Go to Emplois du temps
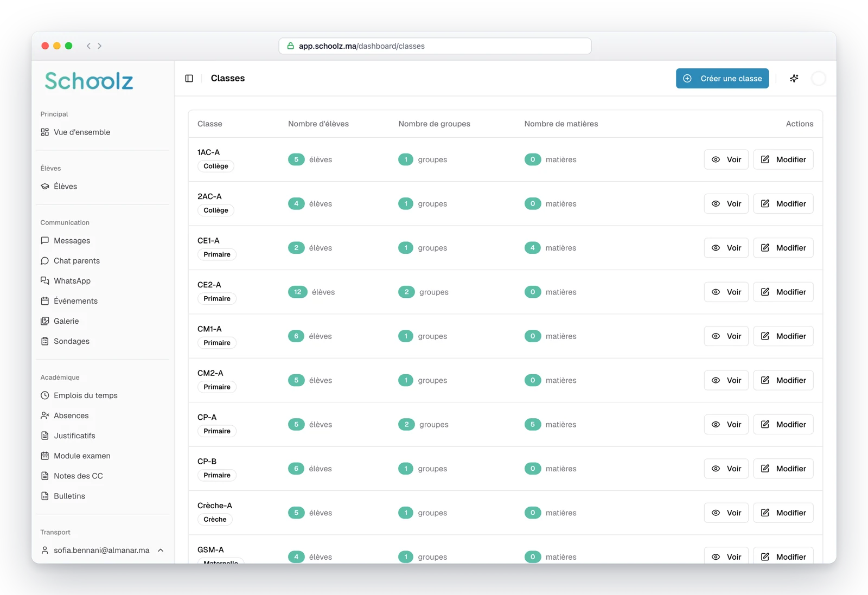 pos(86,395)
